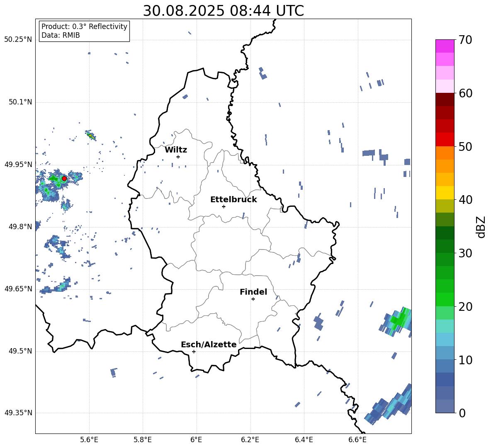Click the Esch/Alzette city label
The width and height of the screenshot is (491, 448).
click(x=209, y=344)
